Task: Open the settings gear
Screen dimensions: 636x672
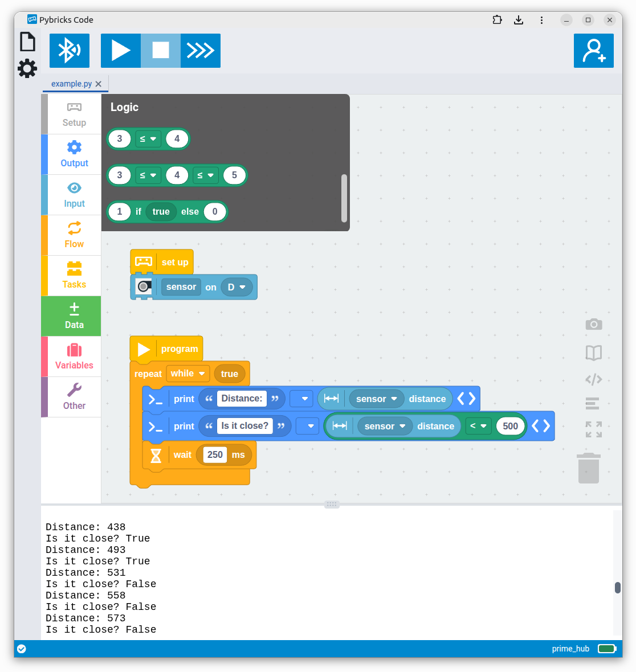Action: click(27, 68)
